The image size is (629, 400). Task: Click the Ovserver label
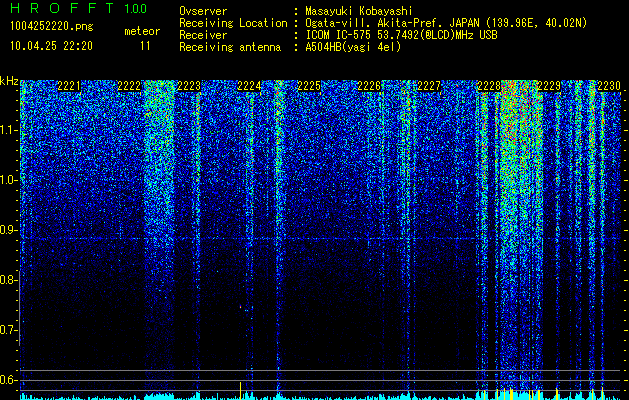pyautogui.click(x=203, y=11)
